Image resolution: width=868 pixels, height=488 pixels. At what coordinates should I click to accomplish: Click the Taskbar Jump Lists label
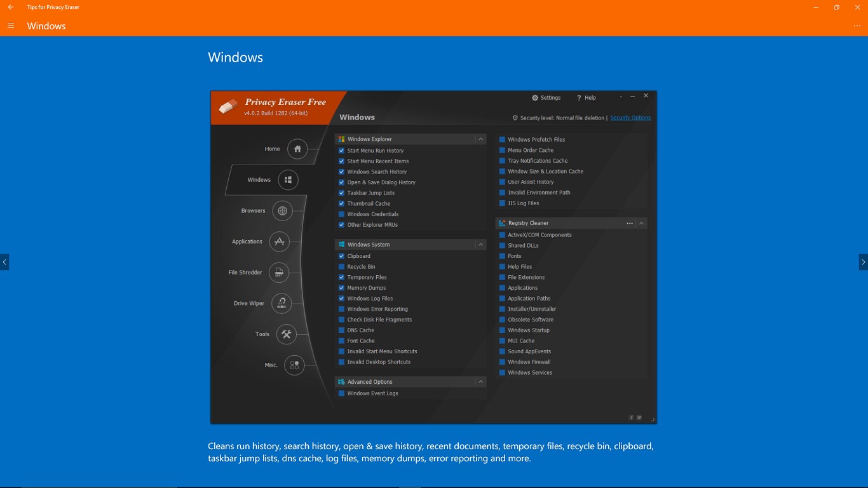click(371, 193)
